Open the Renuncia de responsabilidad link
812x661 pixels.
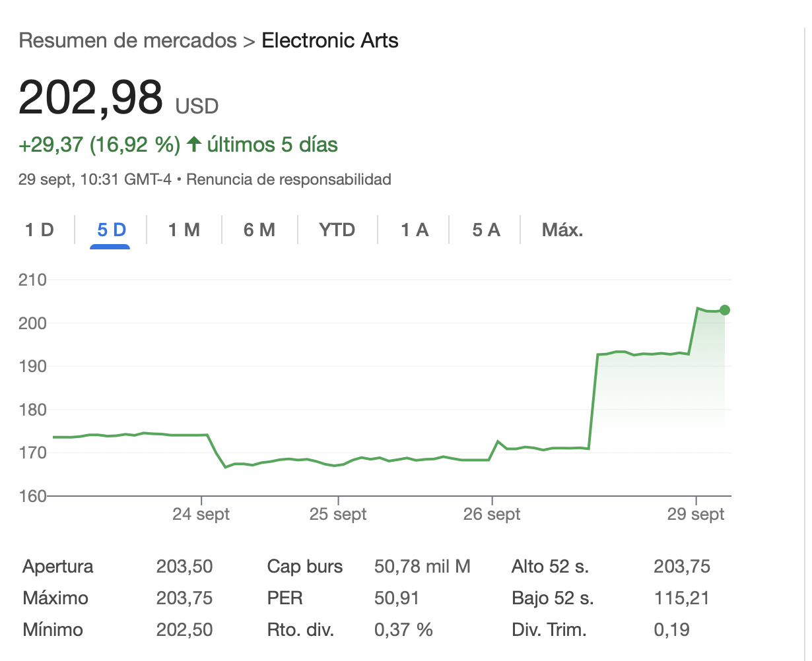coord(288,179)
